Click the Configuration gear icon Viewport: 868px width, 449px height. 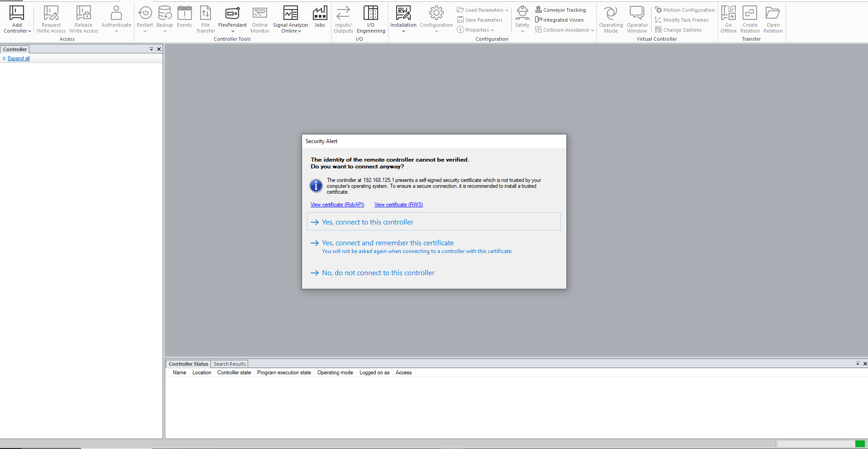point(436,13)
